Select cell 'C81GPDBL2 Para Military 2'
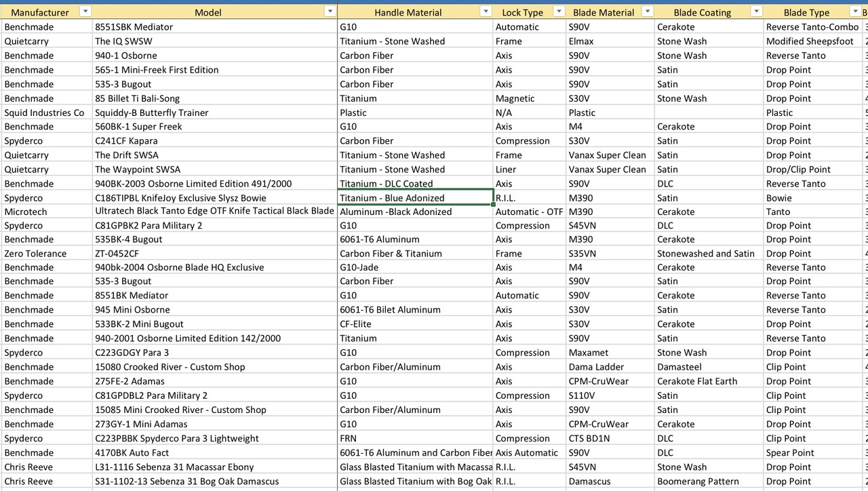The height and width of the screenshot is (491, 868). pos(215,395)
